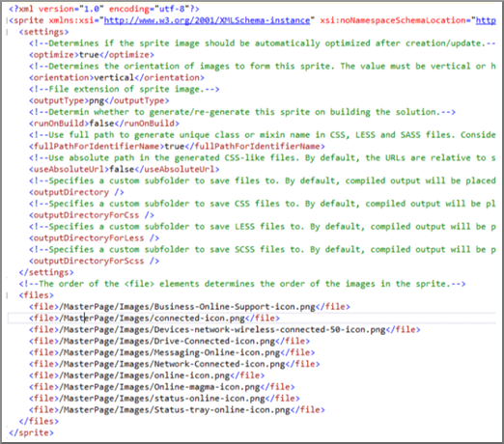504x444 pixels.
Task: Click the comment about absolute path in CSS-like files
Action: pyautogui.click(x=263, y=158)
